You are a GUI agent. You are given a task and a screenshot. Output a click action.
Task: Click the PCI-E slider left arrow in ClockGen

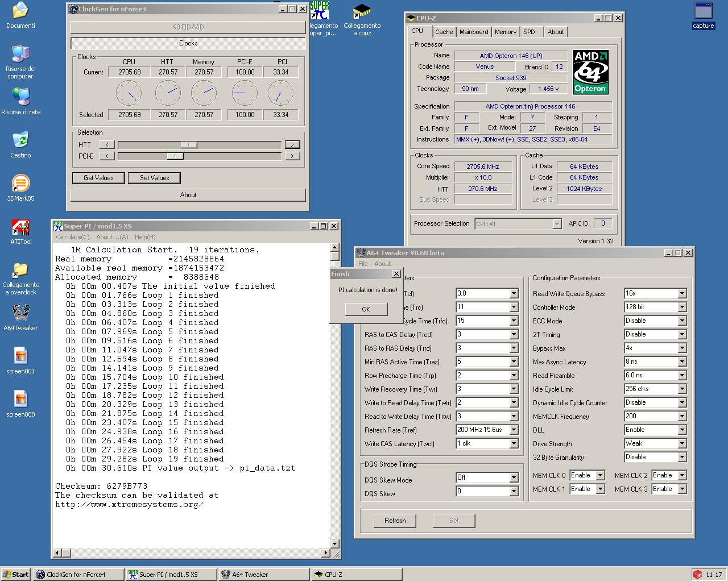107,156
